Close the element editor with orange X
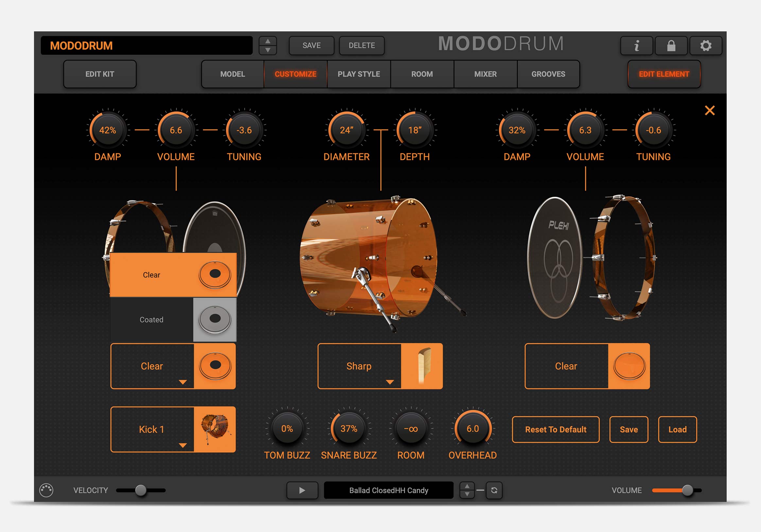Viewport: 761px width, 532px height. [x=709, y=110]
